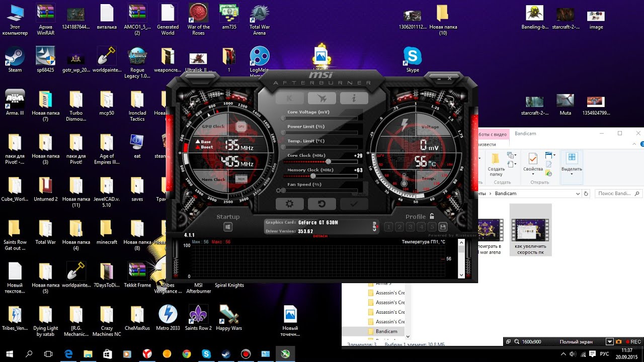Reset Afterburner settings with the circular arrow
Image resolution: width=644 pixels, height=362 pixels.
[x=321, y=204]
